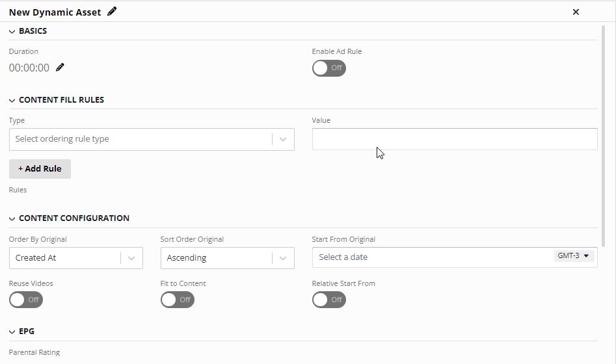Open the Select ordering rule type dropdown
616x364 pixels.
coord(152,139)
